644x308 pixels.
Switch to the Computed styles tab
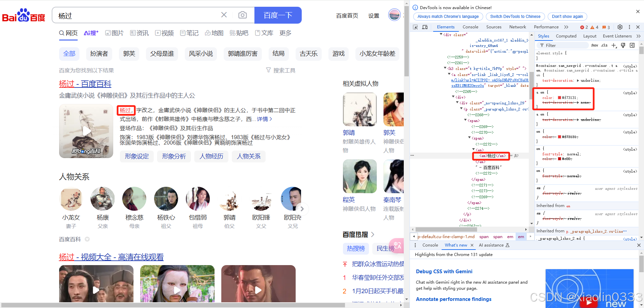[x=566, y=36]
